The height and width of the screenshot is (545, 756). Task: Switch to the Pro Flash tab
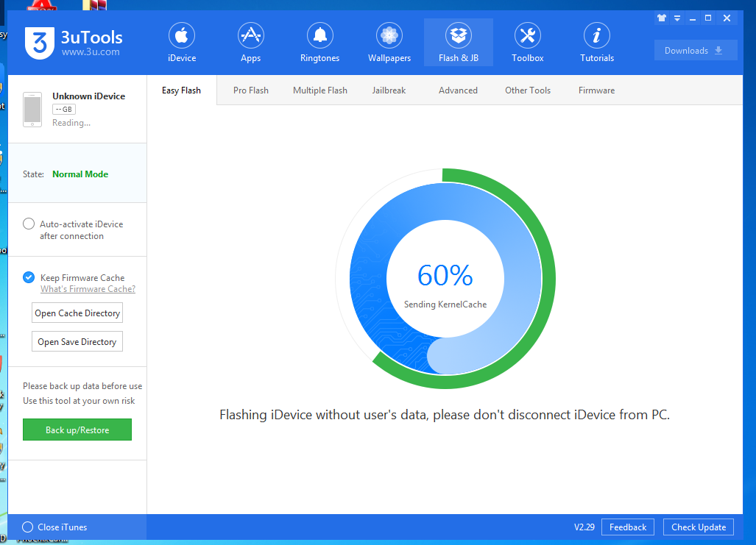tap(251, 90)
